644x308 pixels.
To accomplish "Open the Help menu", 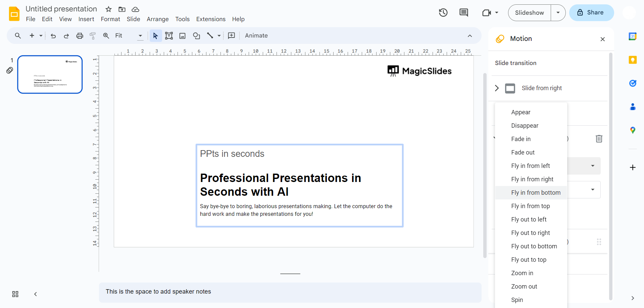I will coord(238,19).
